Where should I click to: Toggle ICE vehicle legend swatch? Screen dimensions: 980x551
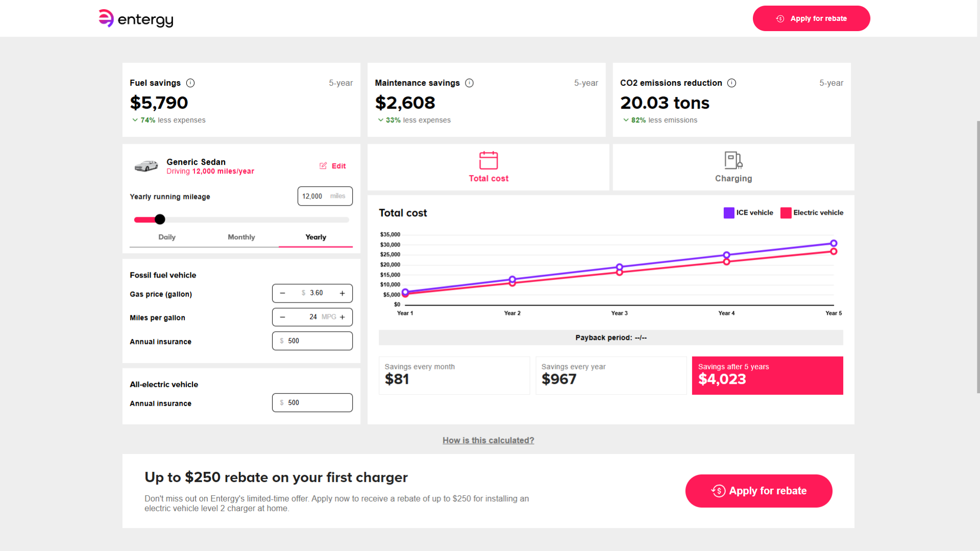(x=729, y=213)
